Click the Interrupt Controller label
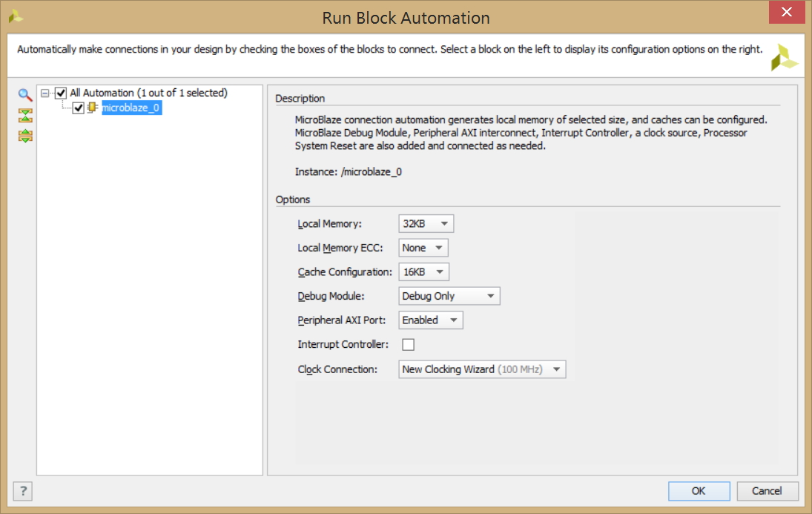 pyautogui.click(x=343, y=345)
